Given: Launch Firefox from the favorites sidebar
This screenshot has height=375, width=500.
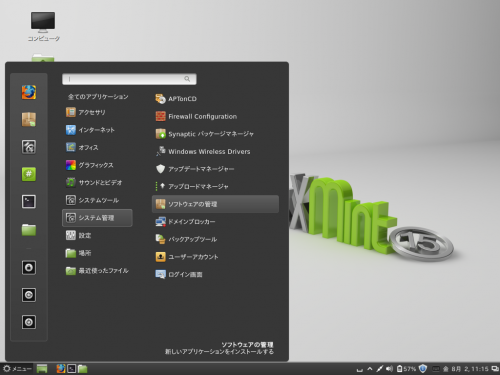Looking at the screenshot, I should pyautogui.click(x=29, y=92).
